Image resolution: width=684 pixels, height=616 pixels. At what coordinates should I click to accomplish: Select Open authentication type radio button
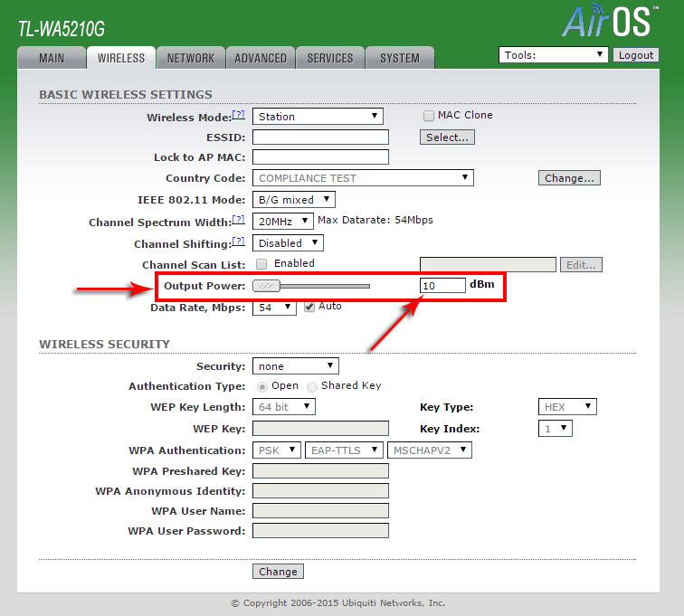pos(263,386)
